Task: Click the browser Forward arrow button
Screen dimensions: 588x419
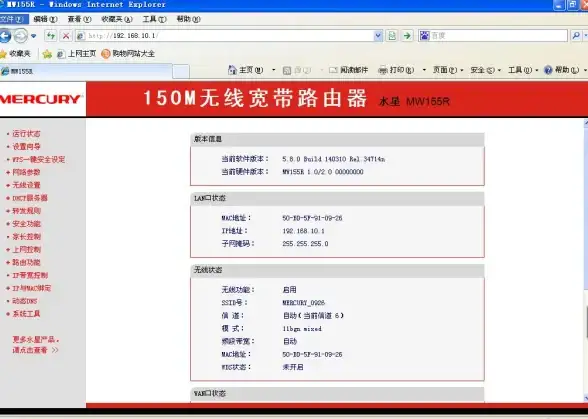Action: click(x=21, y=36)
